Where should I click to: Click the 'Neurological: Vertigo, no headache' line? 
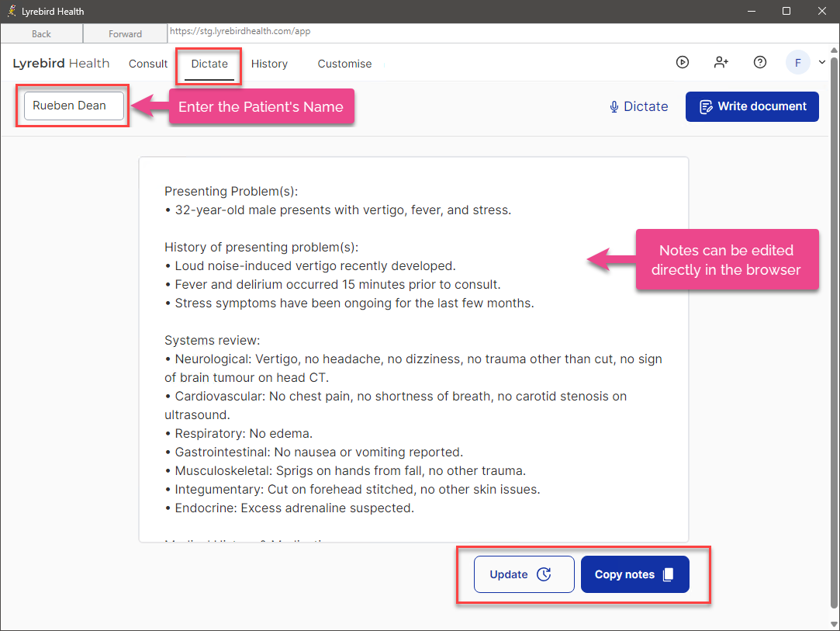pos(413,369)
